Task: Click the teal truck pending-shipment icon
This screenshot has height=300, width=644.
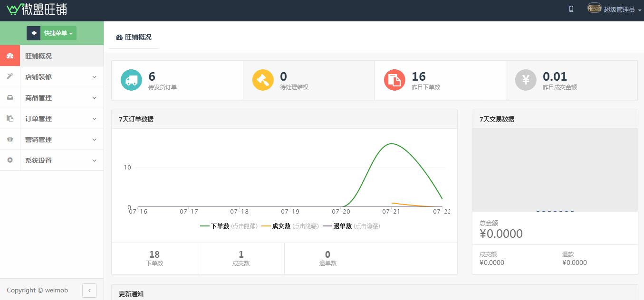Action: pos(131,80)
